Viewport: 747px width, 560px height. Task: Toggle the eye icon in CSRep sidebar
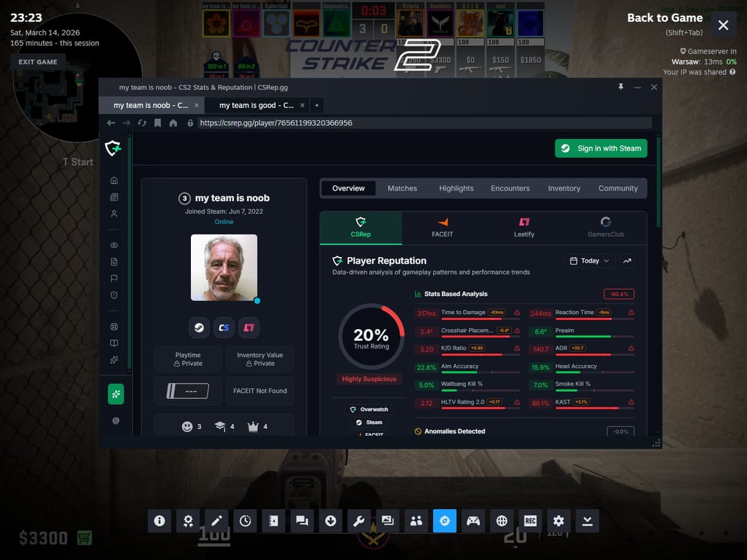114,245
